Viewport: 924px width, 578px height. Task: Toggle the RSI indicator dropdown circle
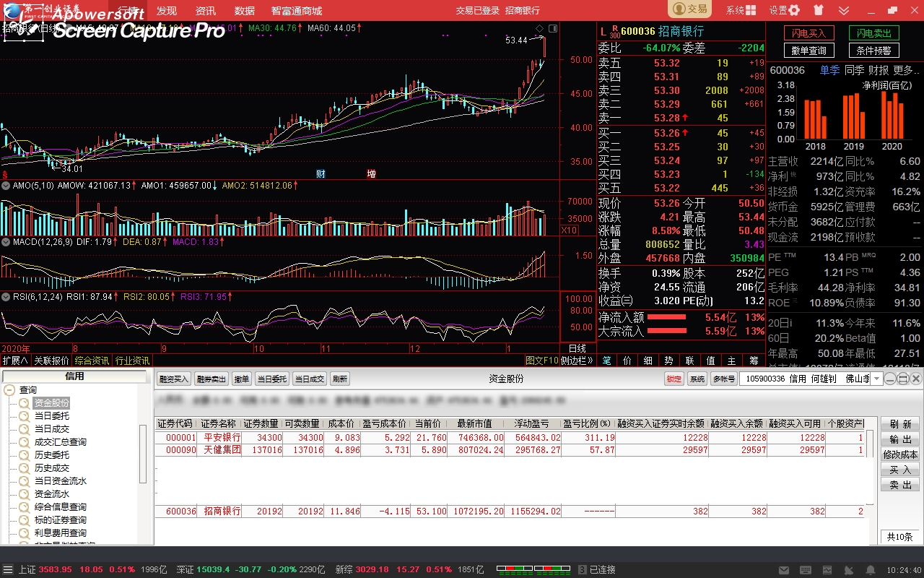[6, 296]
